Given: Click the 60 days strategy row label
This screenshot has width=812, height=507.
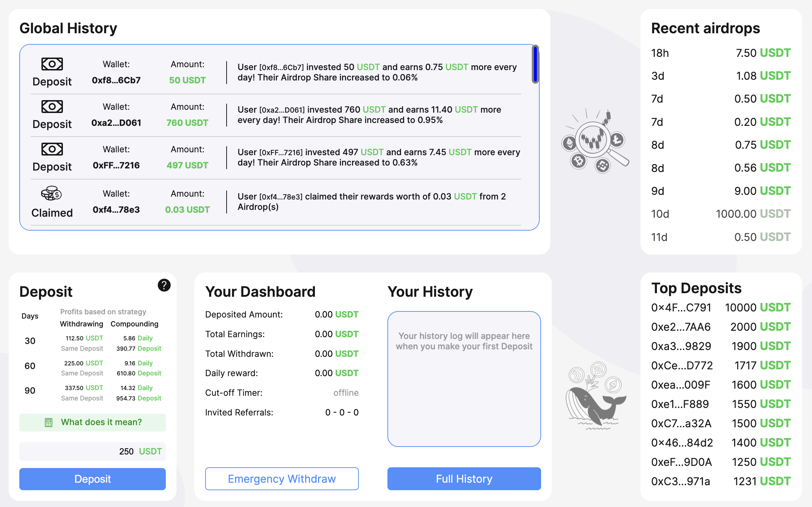Looking at the screenshot, I should tap(30, 366).
